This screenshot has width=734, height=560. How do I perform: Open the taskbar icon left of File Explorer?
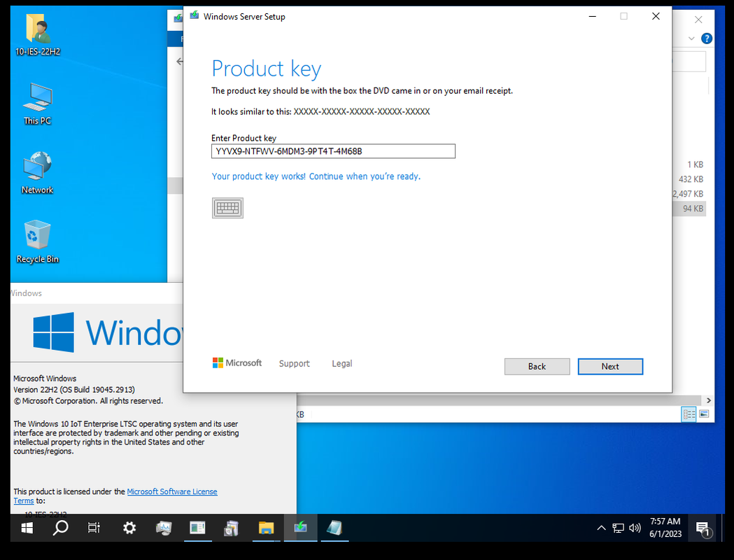coord(231,528)
